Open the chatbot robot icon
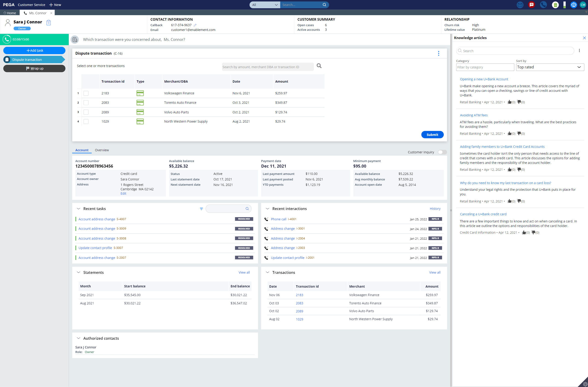Image resolution: width=588 pixels, height=387 pixels. [574, 5]
